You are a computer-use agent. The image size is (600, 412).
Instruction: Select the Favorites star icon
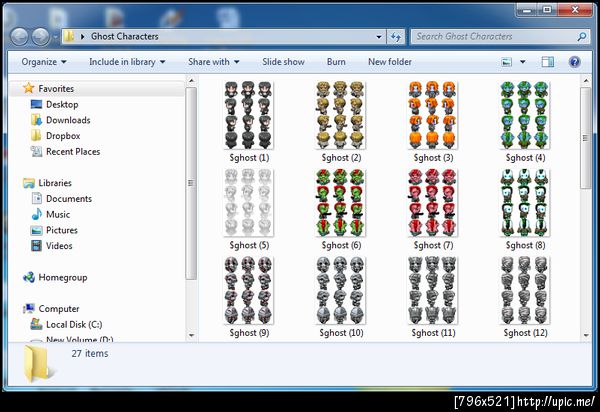pos(29,88)
